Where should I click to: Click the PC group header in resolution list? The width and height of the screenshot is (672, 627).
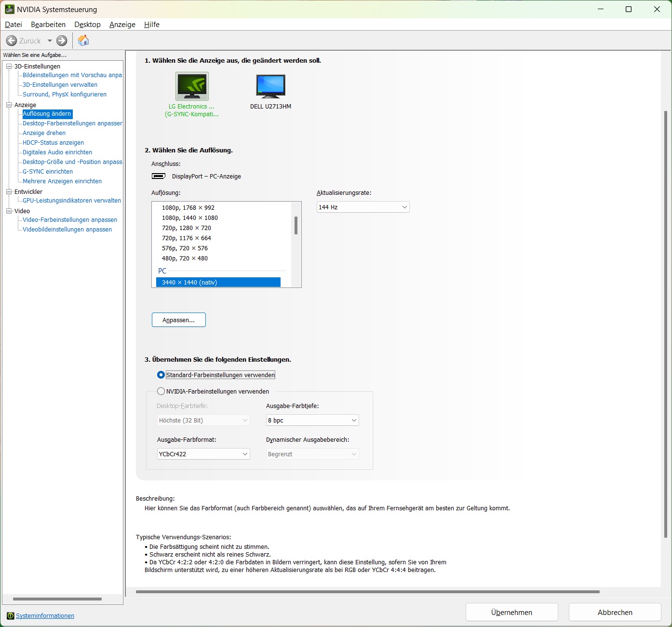click(x=162, y=271)
